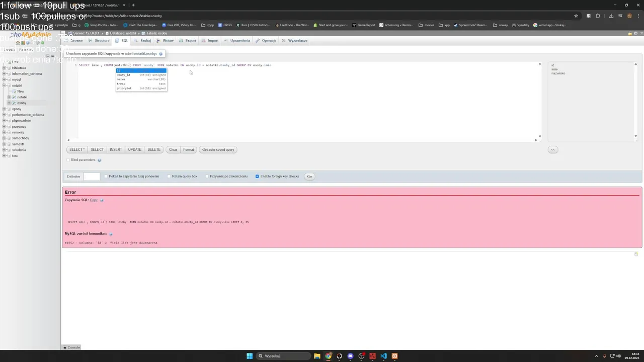644x362 pixels.
Task: Expand the biblioteka database node
Action: coord(4,68)
